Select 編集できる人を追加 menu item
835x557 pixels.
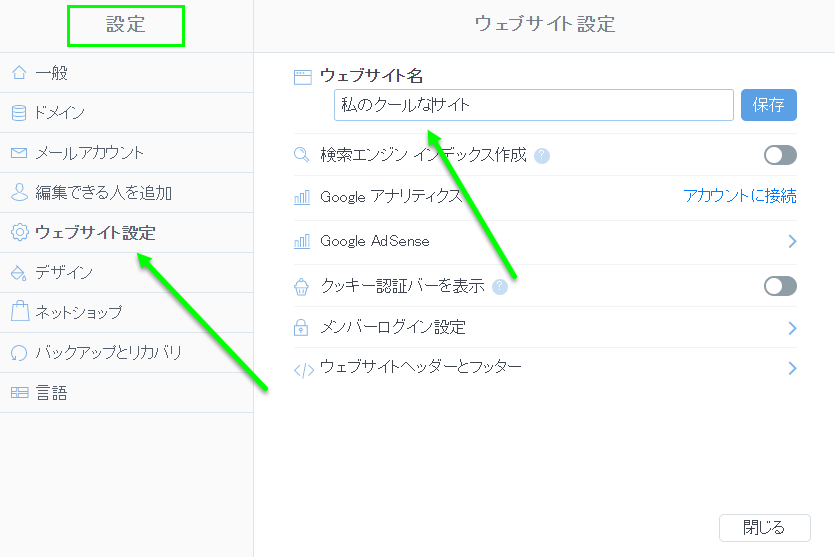[x=126, y=193]
